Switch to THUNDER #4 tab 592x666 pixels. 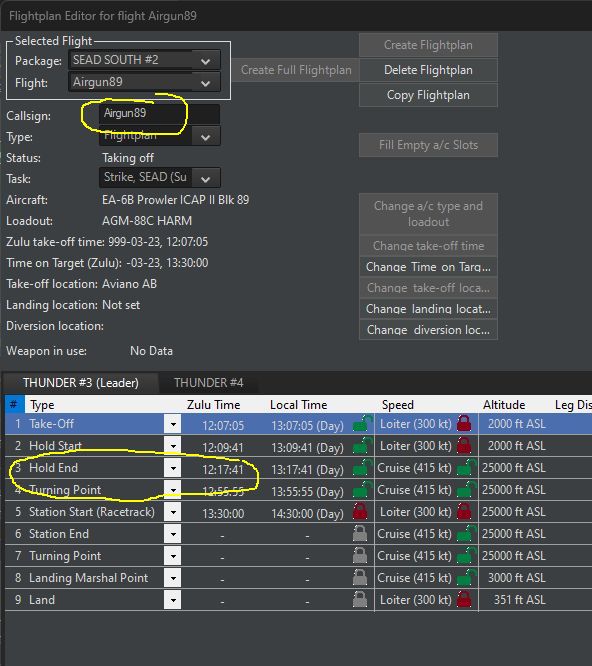[x=209, y=383]
